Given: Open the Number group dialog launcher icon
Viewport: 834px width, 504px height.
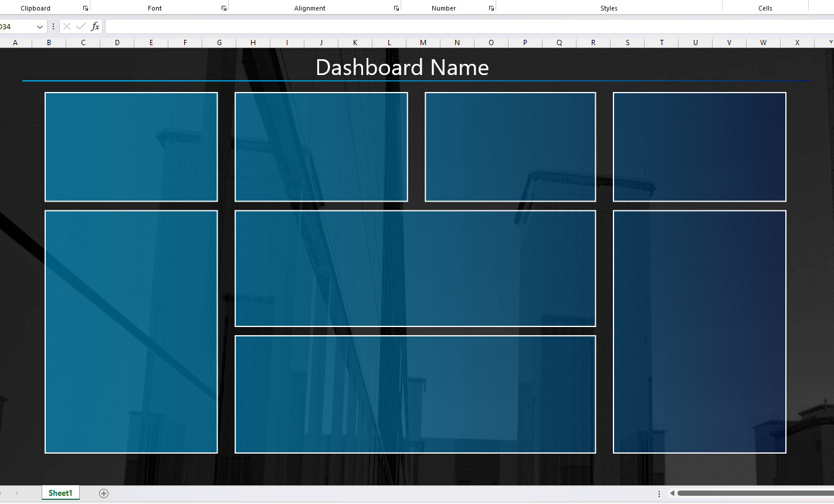Looking at the screenshot, I should [x=491, y=8].
